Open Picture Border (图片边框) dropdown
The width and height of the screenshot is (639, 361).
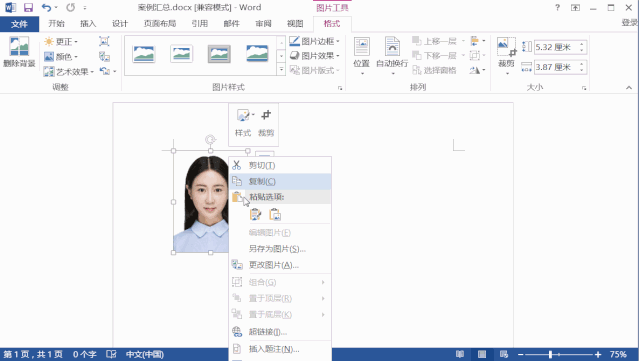(314, 41)
